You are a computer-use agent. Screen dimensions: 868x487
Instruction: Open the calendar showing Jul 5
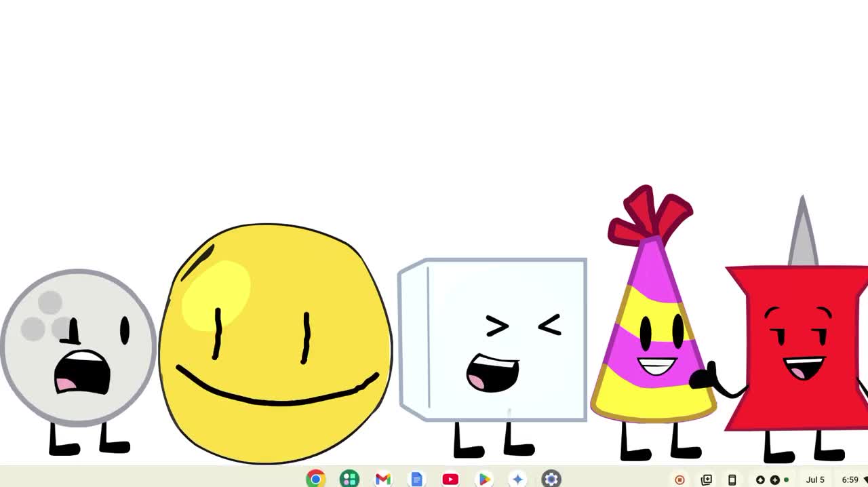click(815, 480)
